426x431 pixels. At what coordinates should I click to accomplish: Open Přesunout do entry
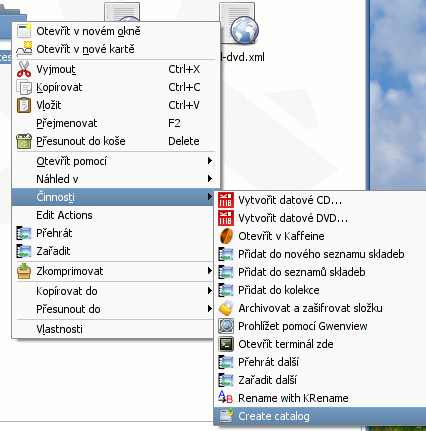[113, 309]
